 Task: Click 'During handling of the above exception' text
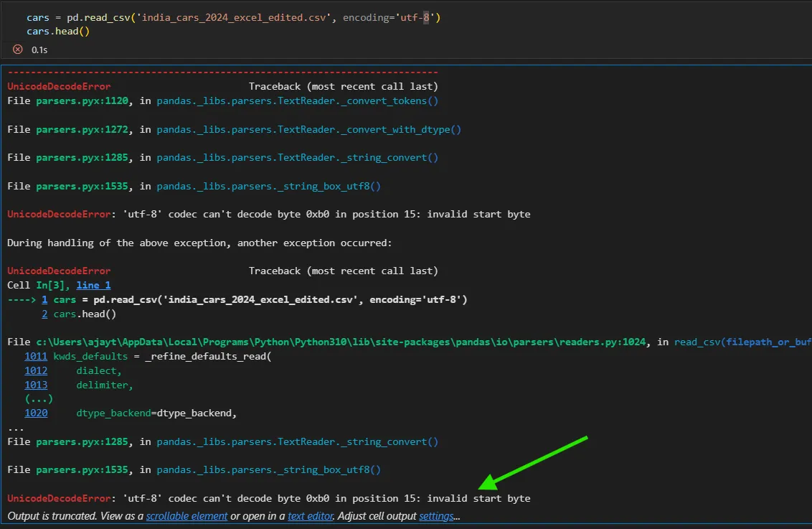click(x=199, y=243)
